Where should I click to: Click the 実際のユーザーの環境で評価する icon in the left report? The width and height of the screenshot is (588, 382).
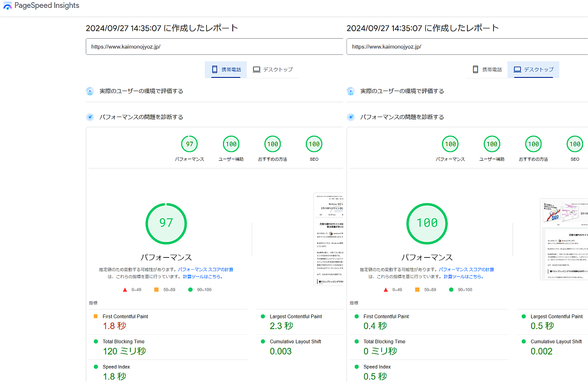[90, 91]
